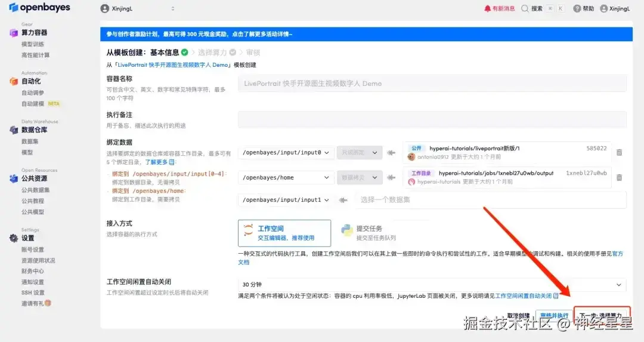Click the Python icon for 提交任务
Screen dimensions: 644x342
(347, 230)
